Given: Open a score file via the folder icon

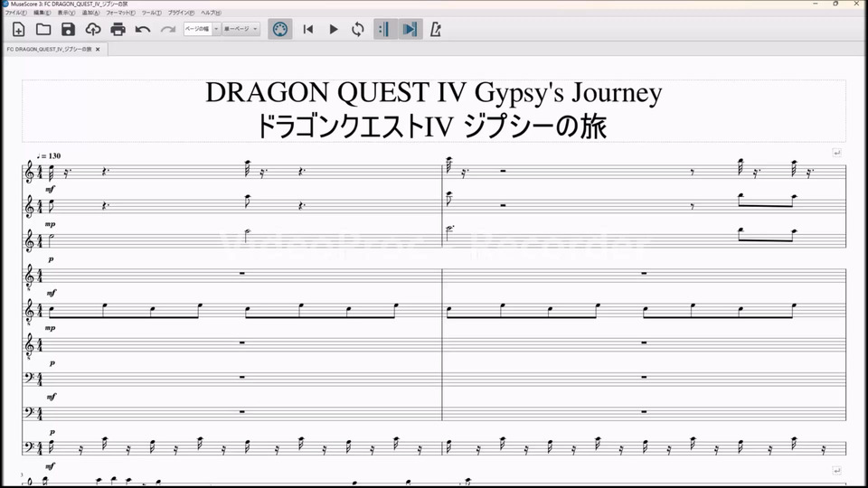Looking at the screenshot, I should point(43,29).
